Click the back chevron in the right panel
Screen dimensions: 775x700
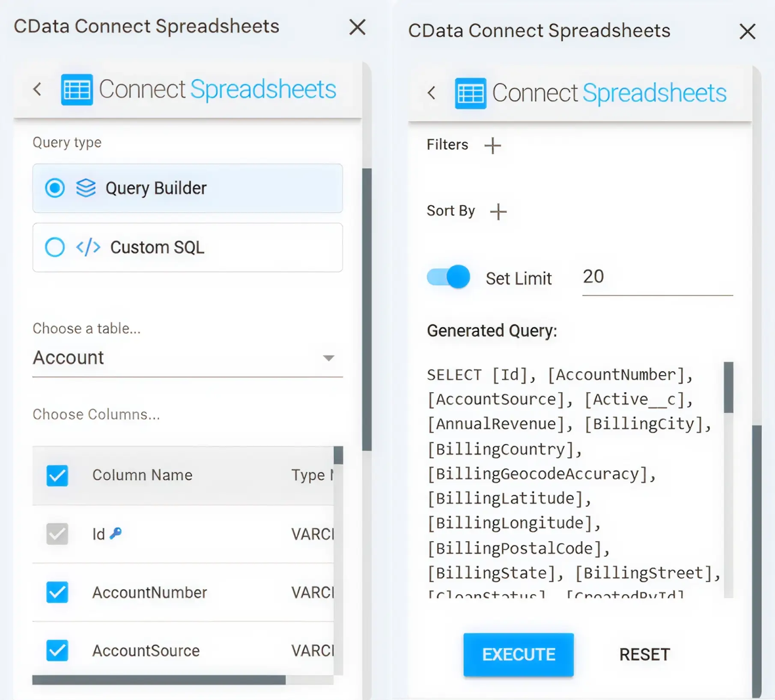(x=432, y=92)
